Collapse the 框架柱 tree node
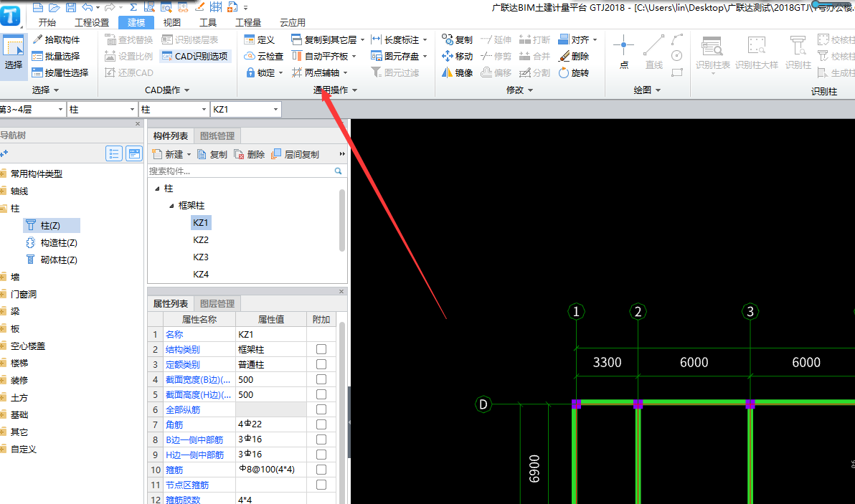Viewport: 855px width, 504px height. (x=171, y=206)
